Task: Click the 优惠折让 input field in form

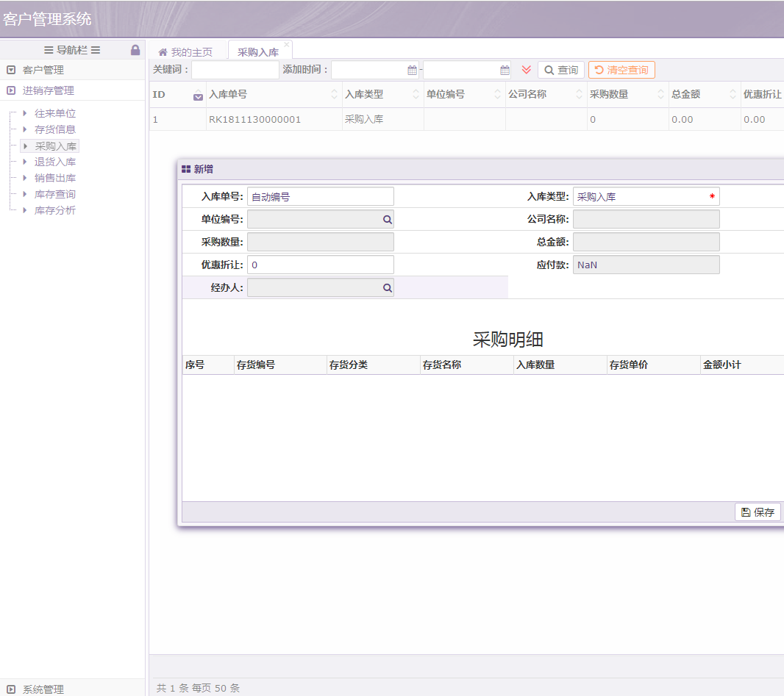Action: (x=321, y=265)
